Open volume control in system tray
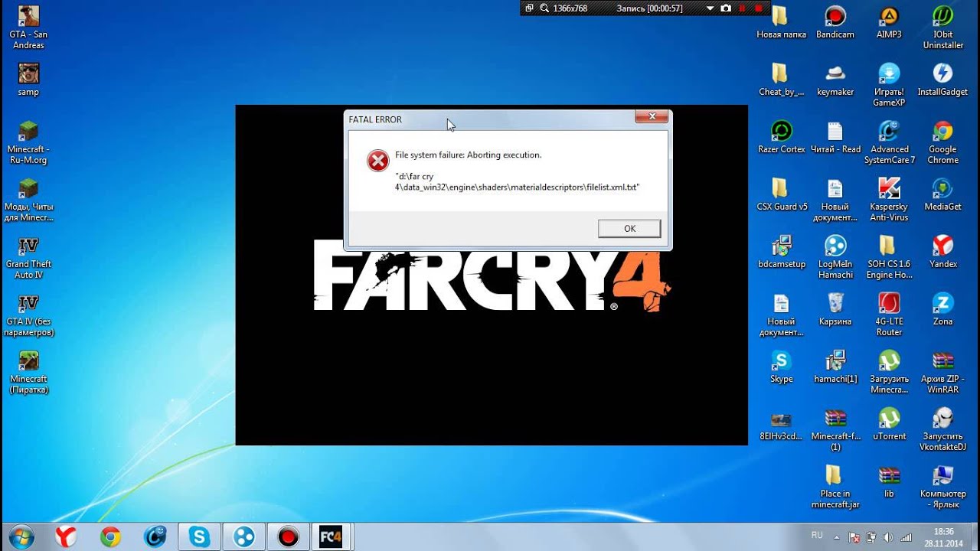Image resolution: width=980 pixels, height=551 pixels. pyautogui.click(x=888, y=537)
